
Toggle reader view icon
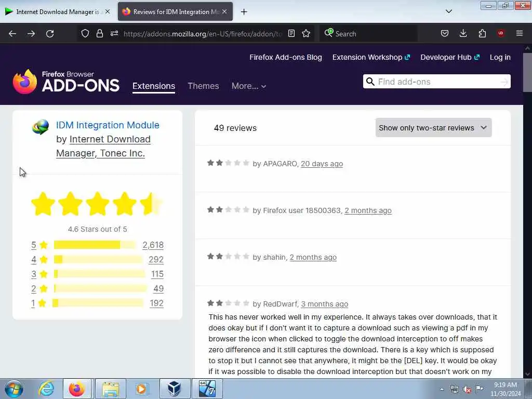click(x=291, y=34)
